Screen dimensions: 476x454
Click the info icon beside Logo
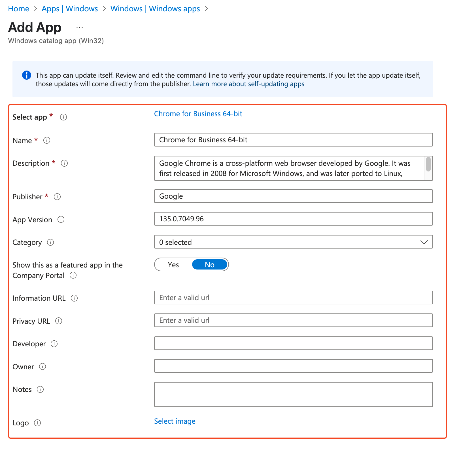37,423
